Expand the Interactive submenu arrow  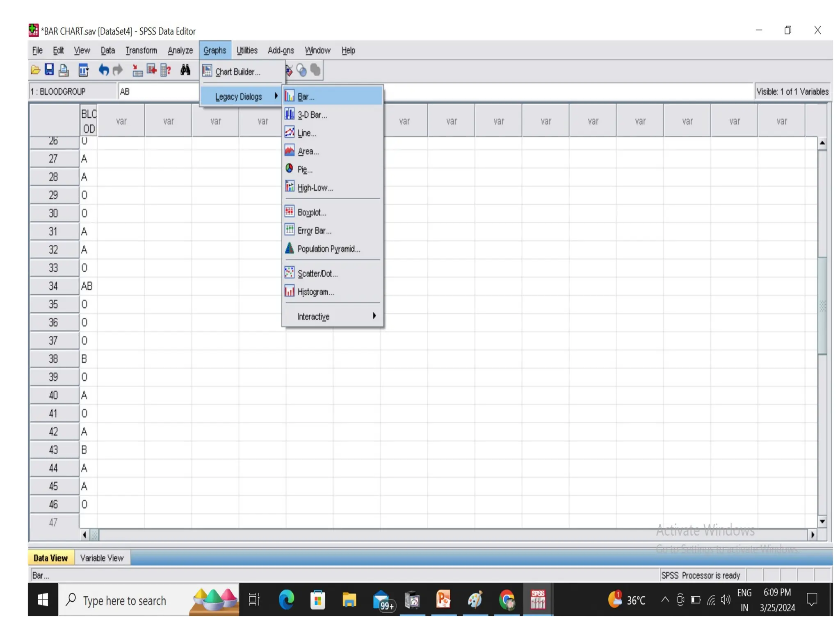click(x=374, y=316)
